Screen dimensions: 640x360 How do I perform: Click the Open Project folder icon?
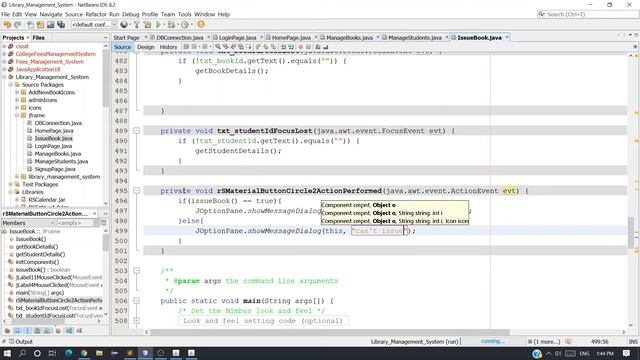coord(40,25)
